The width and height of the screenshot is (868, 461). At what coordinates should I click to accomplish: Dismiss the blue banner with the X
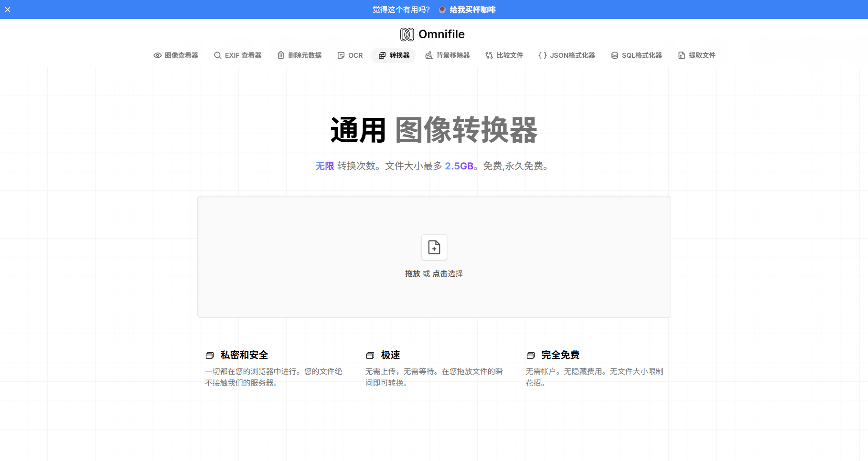coord(8,9)
